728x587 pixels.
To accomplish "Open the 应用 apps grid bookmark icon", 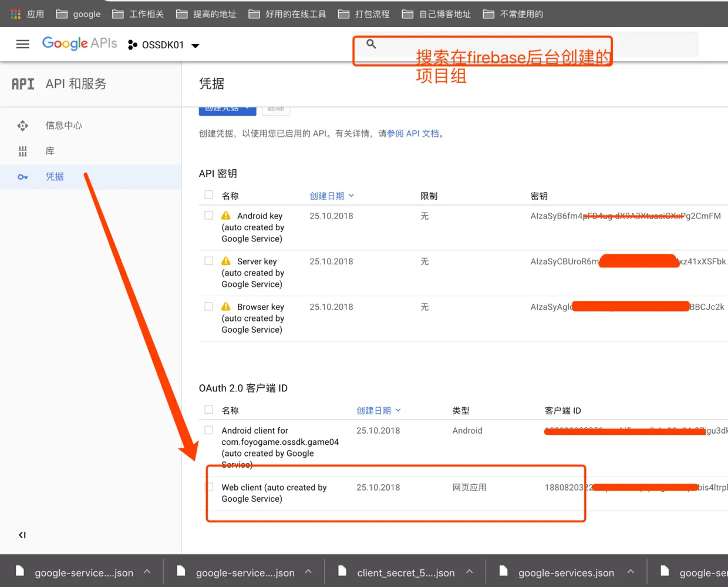I will (16, 14).
